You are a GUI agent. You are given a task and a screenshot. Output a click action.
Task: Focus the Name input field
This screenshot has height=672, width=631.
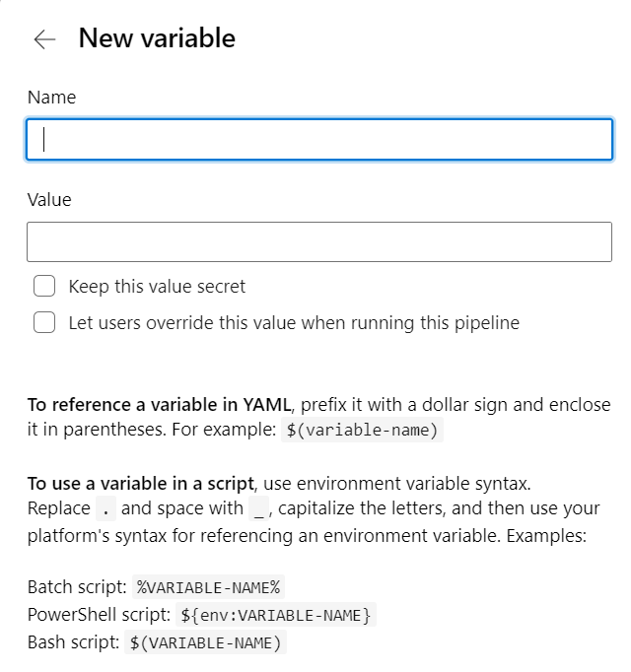point(319,140)
